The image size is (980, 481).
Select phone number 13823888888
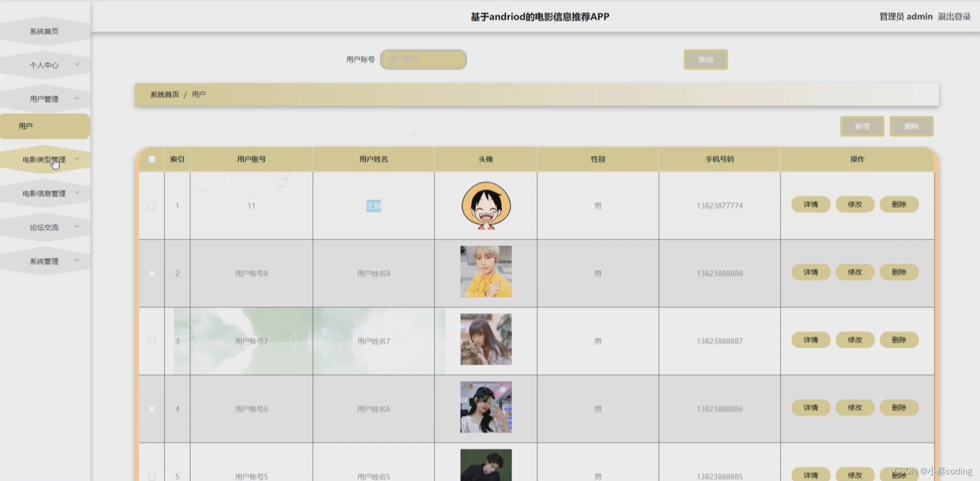tap(719, 273)
